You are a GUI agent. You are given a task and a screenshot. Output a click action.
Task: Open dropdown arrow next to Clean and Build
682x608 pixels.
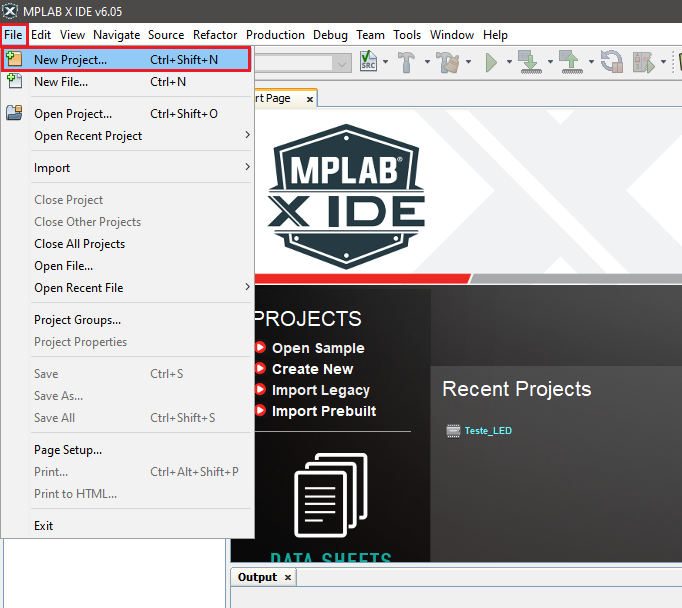tap(468, 62)
